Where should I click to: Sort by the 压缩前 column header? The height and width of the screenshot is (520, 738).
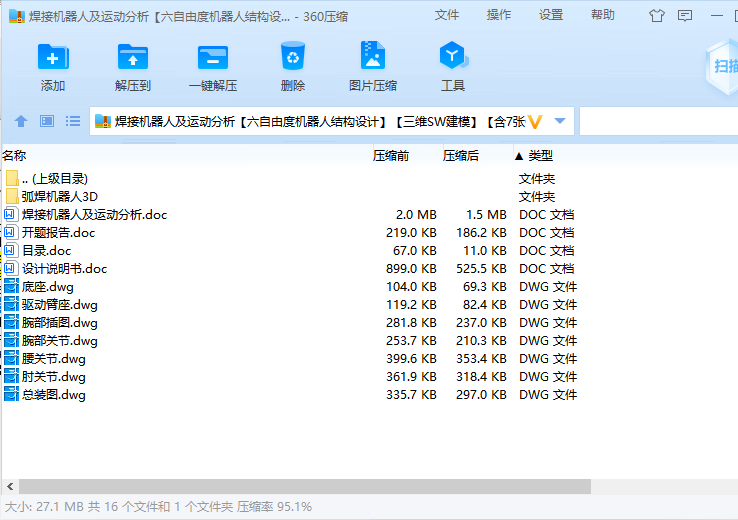(x=391, y=156)
